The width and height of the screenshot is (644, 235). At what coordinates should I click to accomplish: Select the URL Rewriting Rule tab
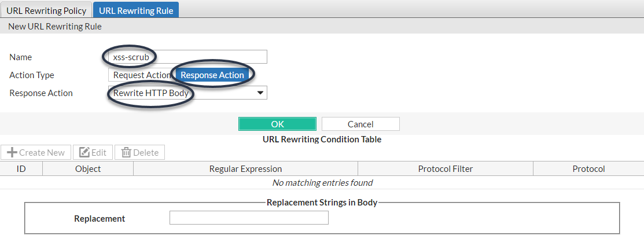point(136,10)
